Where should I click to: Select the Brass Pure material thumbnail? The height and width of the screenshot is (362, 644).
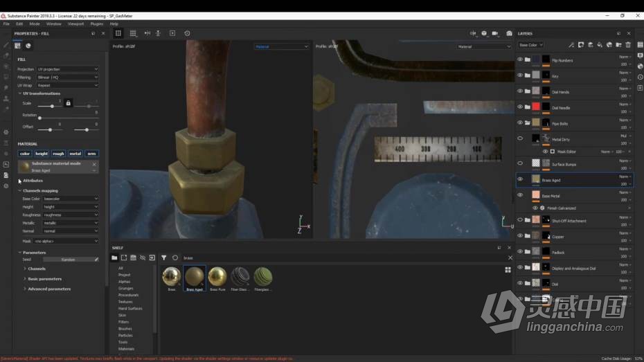pos(217,277)
